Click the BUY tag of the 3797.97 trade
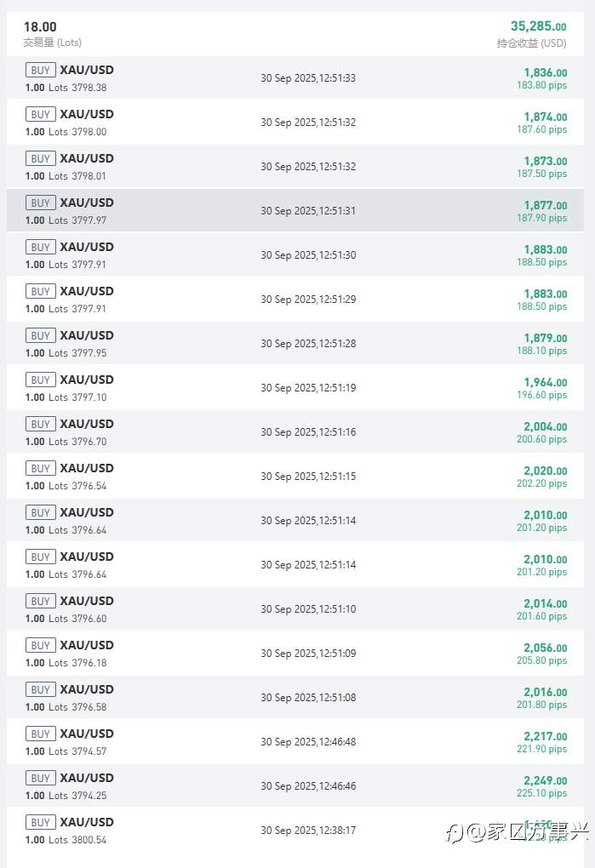Image resolution: width=595 pixels, height=868 pixels. coord(40,203)
